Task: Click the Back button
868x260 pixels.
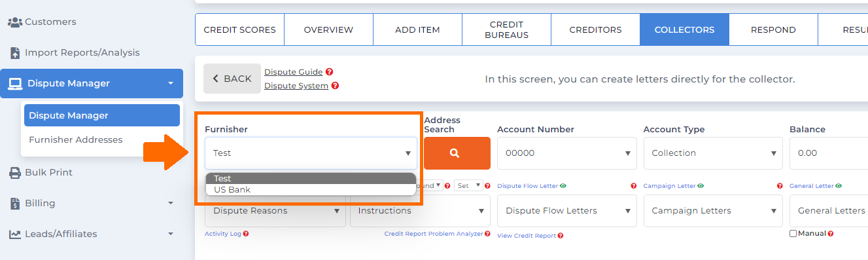Action: click(232, 79)
